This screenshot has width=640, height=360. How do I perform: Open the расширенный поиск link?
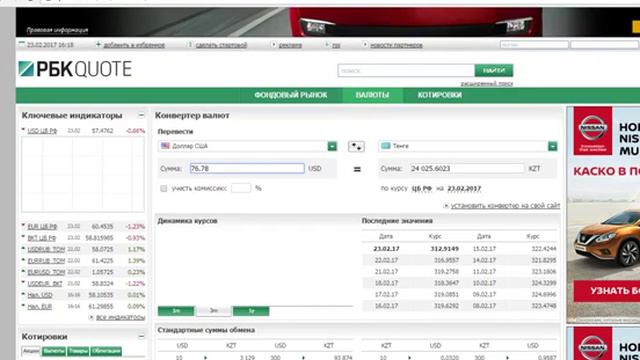pyautogui.click(x=487, y=83)
